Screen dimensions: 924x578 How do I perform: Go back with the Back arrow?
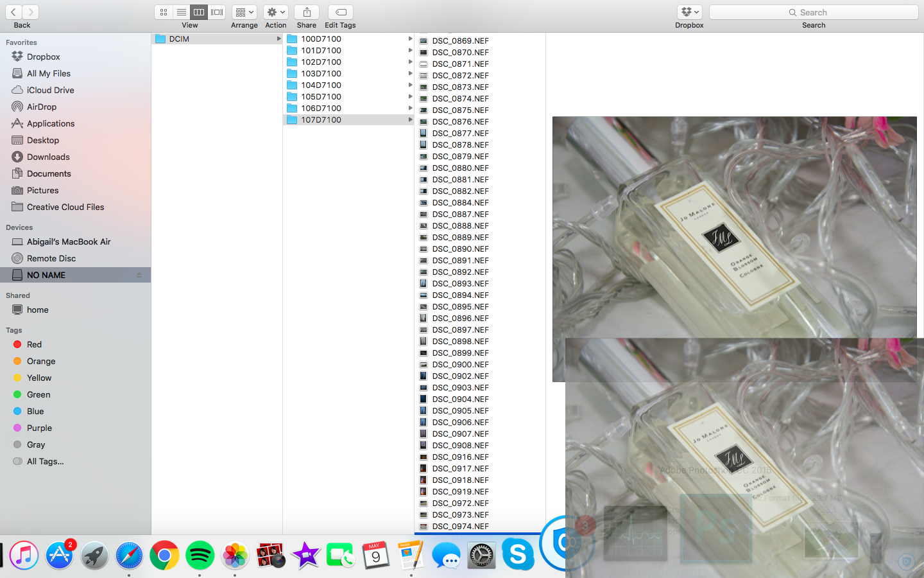point(13,12)
